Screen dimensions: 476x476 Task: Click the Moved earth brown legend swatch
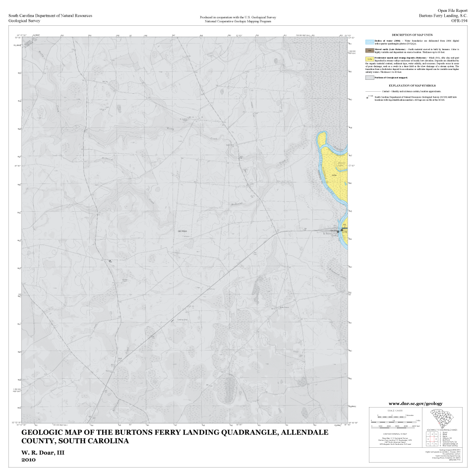click(369, 51)
